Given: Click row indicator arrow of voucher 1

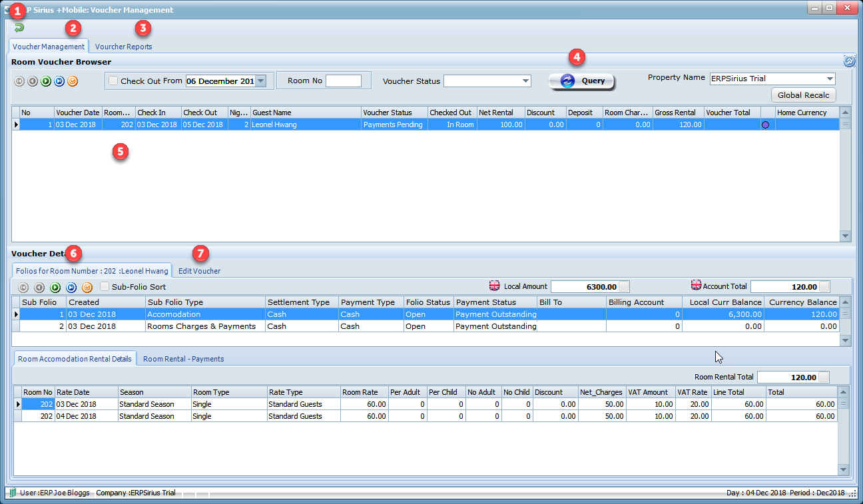Looking at the screenshot, I should (16, 125).
